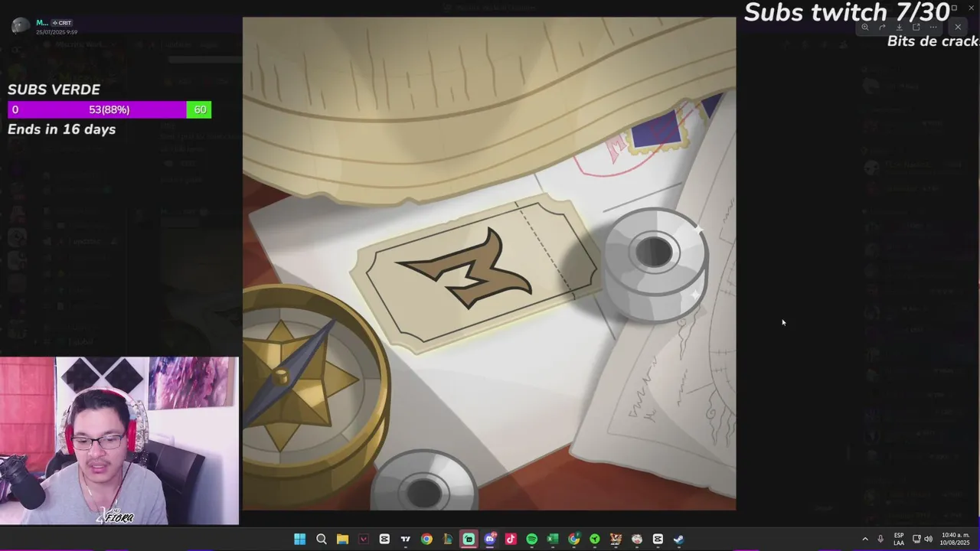
Task: Open TikTok from taskbar
Action: tap(511, 540)
